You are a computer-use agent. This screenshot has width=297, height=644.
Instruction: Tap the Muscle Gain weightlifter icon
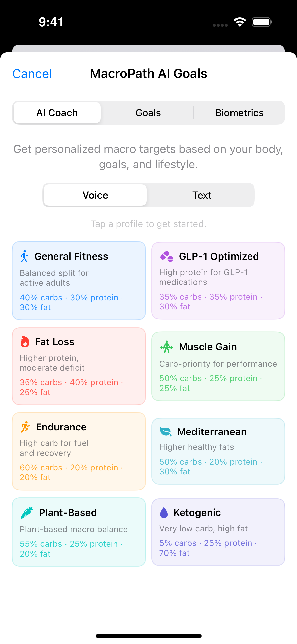point(167,347)
